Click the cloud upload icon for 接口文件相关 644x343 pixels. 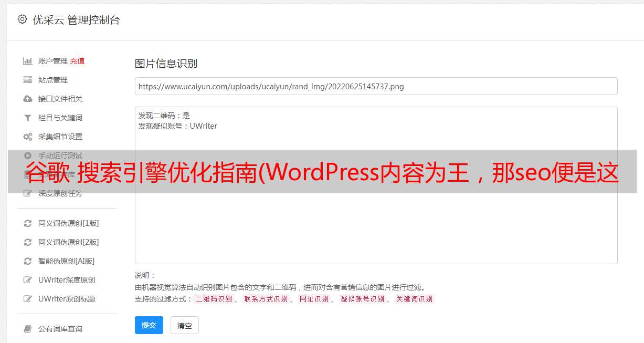(28, 99)
